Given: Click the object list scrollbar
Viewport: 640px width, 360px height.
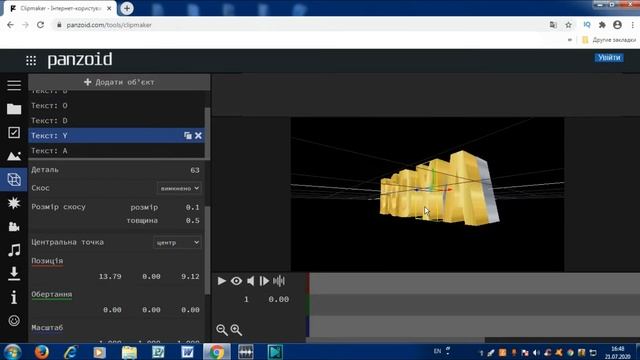Looking at the screenshot, I should coord(207,133).
